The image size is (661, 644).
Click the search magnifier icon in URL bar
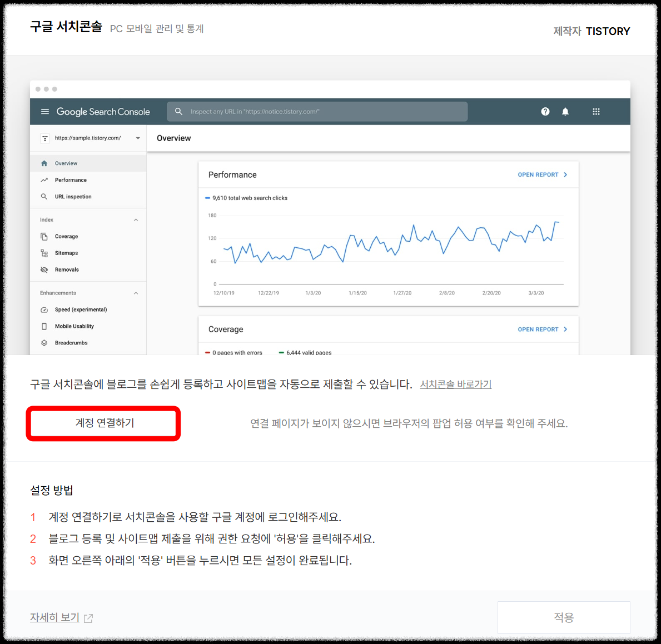179,112
